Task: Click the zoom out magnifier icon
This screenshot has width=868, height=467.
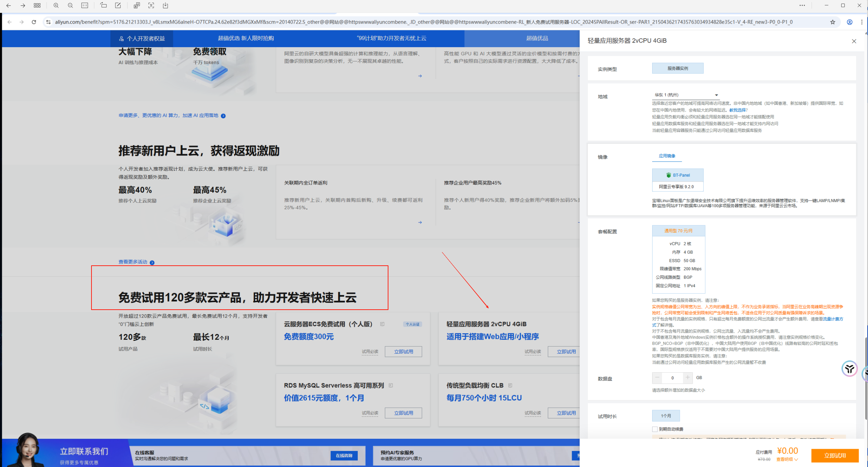Action: coord(70,5)
